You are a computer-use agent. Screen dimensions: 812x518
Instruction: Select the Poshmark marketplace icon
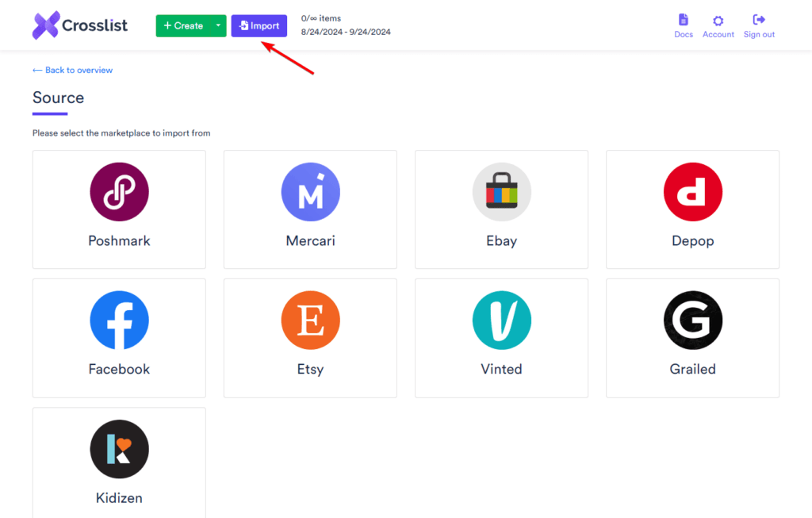(119, 191)
